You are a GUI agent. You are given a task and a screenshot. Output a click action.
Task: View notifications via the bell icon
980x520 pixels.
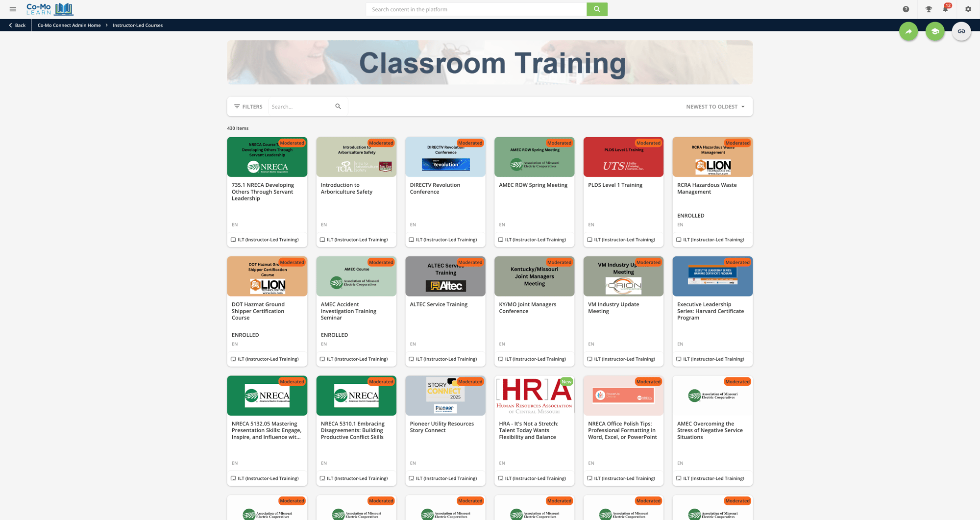[945, 9]
